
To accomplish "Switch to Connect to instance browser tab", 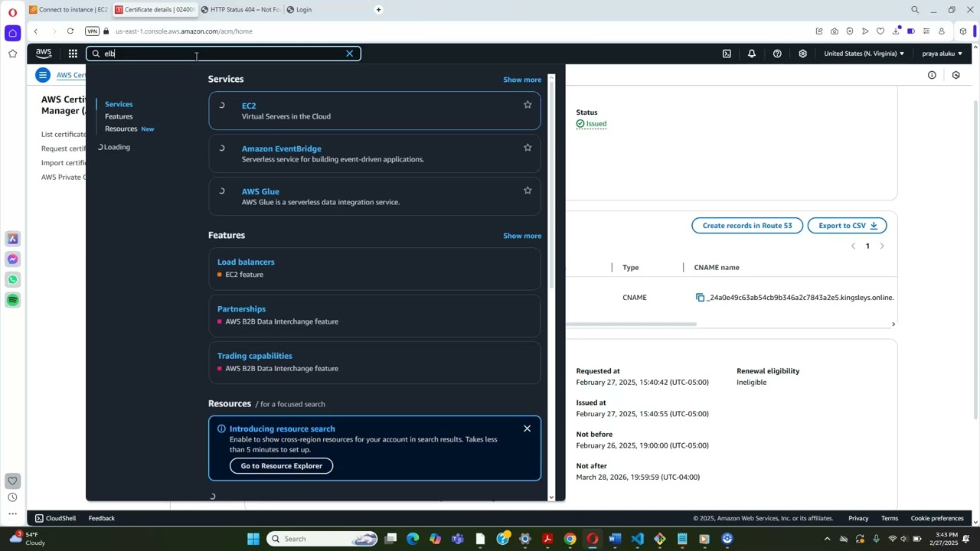I will pos(69,9).
